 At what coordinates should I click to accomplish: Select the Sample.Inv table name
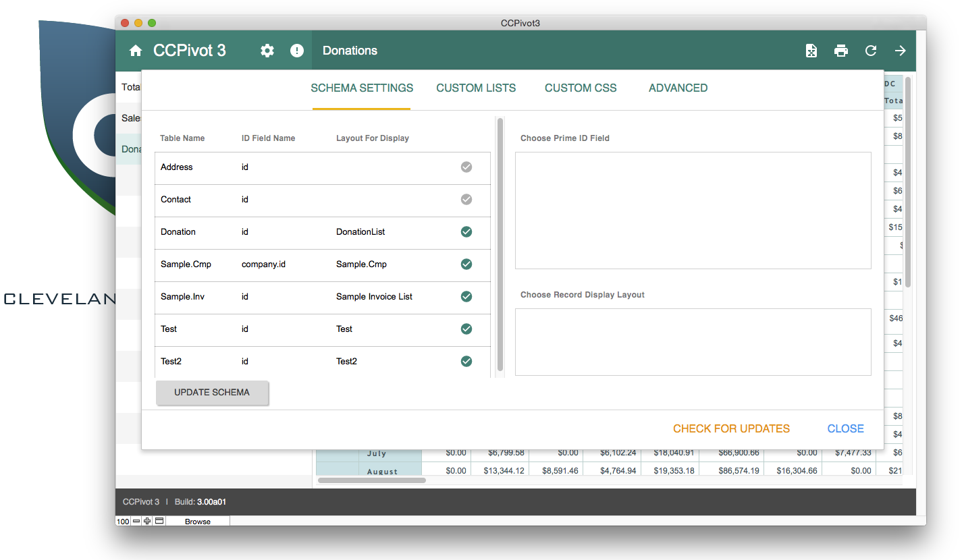click(182, 297)
